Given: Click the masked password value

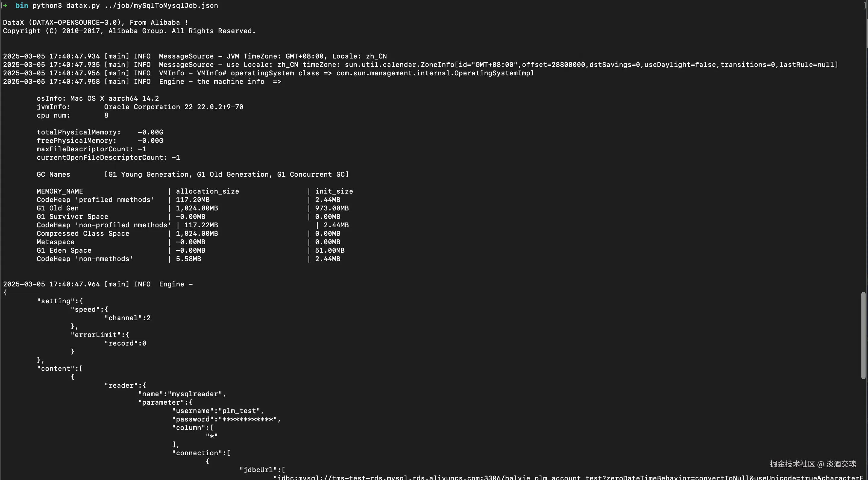Looking at the screenshot, I should tap(248, 419).
